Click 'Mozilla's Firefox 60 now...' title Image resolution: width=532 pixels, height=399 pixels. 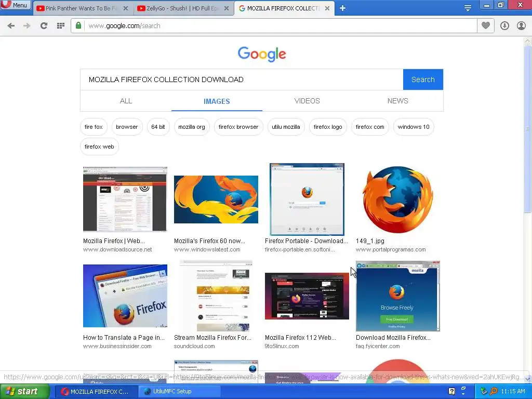210,241
